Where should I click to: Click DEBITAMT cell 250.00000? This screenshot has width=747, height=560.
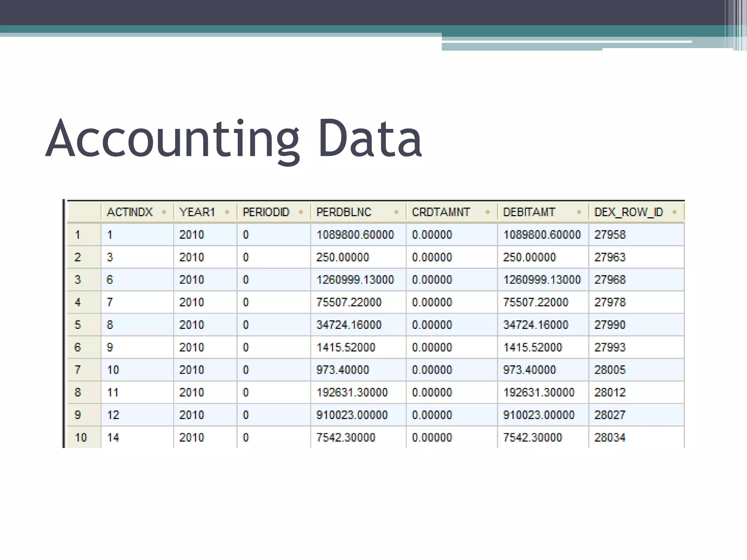tap(543, 257)
